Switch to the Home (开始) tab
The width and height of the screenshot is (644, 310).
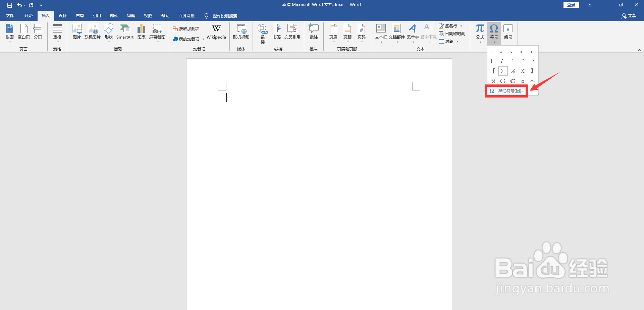point(29,16)
